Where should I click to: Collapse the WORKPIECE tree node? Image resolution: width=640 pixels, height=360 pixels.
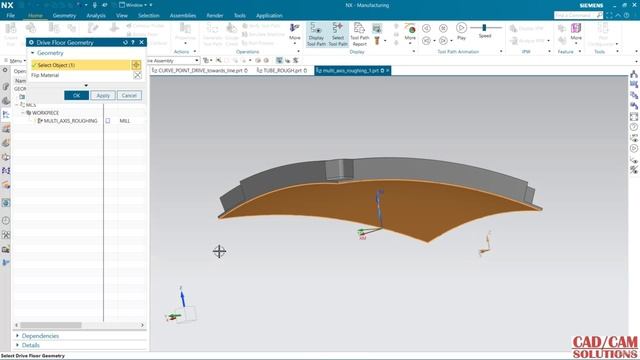[23, 113]
